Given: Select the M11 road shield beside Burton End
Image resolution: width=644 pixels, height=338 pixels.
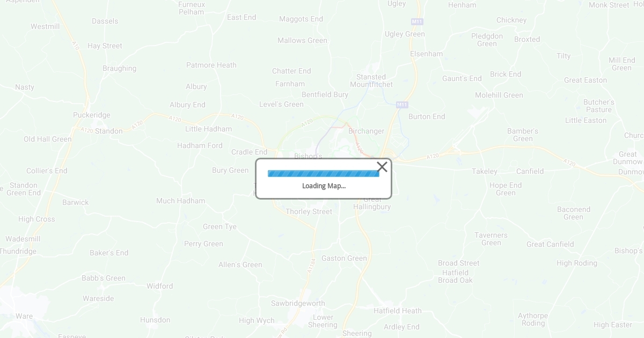Looking at the screenshot, I should [x=402, y=105].
